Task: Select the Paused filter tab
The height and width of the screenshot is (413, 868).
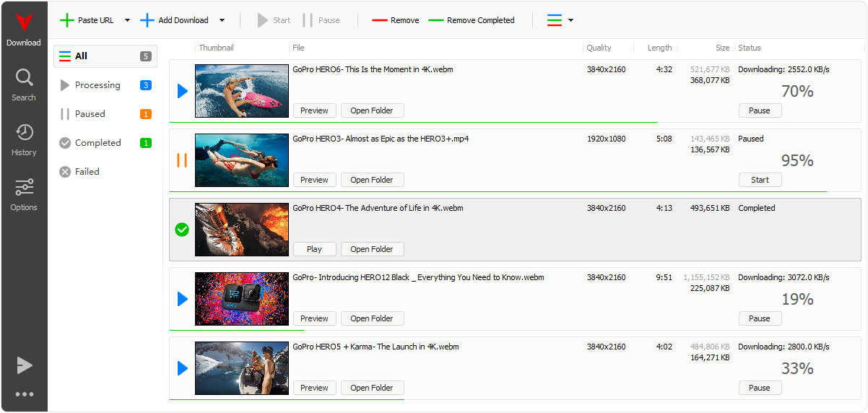Action: [105, 114]
